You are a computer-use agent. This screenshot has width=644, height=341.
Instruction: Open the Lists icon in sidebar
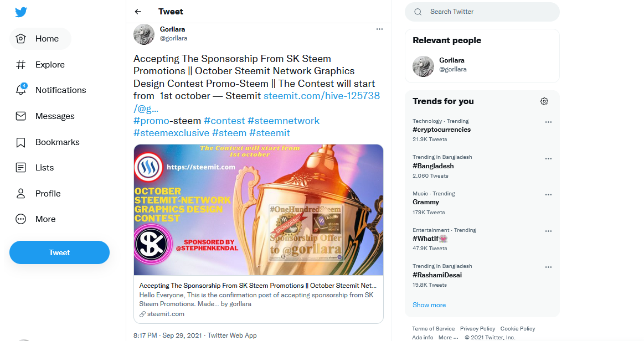coord(20,167)
